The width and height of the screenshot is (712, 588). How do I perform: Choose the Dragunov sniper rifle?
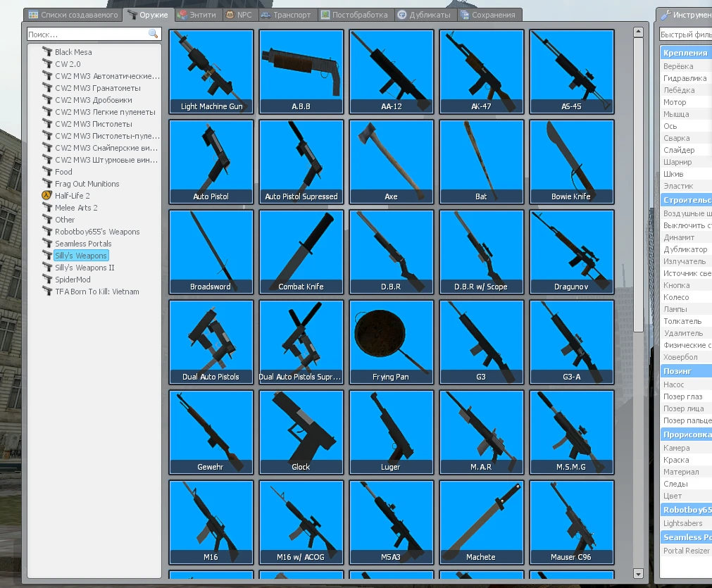pyautogui.click(x=571, y=251)
